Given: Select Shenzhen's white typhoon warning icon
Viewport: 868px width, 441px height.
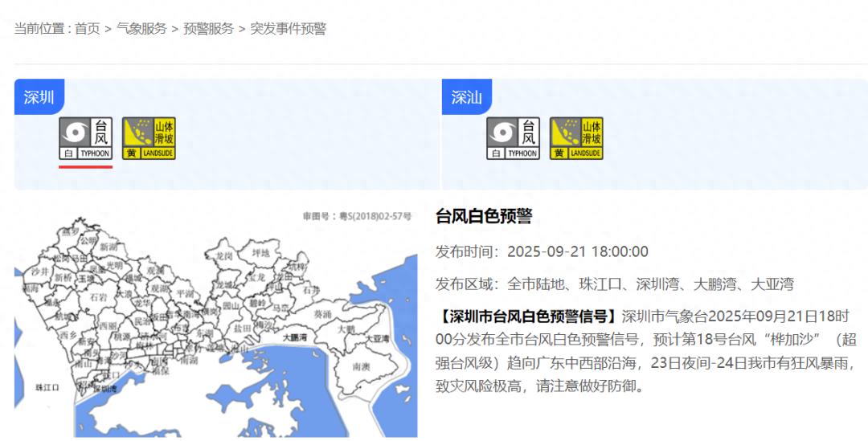Looking at the screenshot, I should tap(86, 138).
